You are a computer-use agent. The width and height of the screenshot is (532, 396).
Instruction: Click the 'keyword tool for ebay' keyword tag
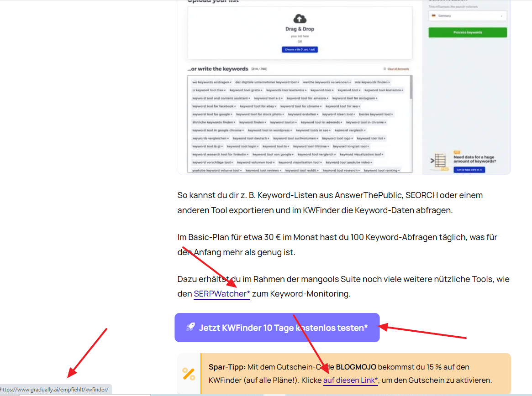tap(258, 106)
